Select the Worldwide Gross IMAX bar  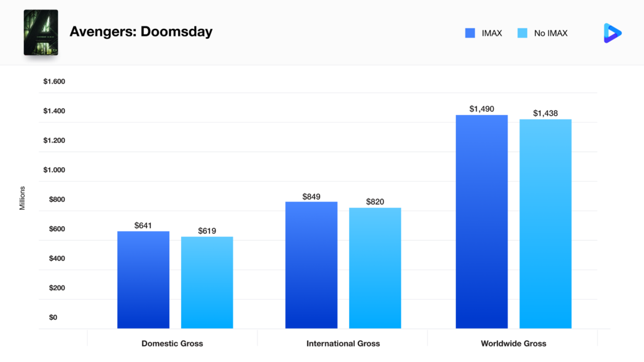coord(482,221)
